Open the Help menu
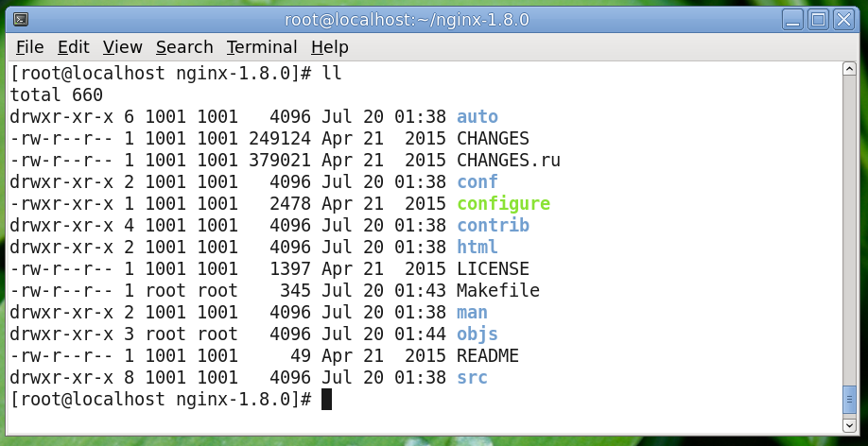The height and width of the screenshot is (446, 868). pyautogui.click(x=329, y=47)
